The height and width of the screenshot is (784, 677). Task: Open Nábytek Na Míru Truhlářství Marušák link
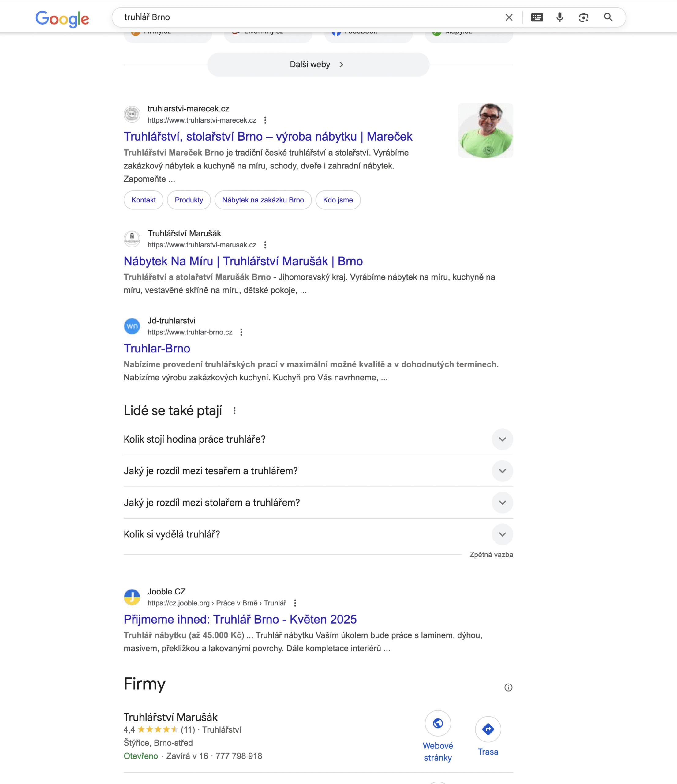tap(243, 261)
